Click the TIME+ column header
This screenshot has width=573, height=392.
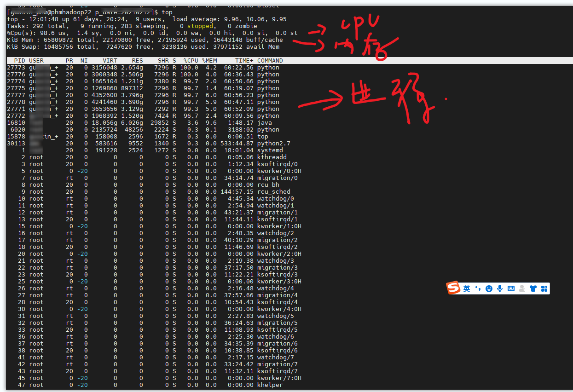244,61
